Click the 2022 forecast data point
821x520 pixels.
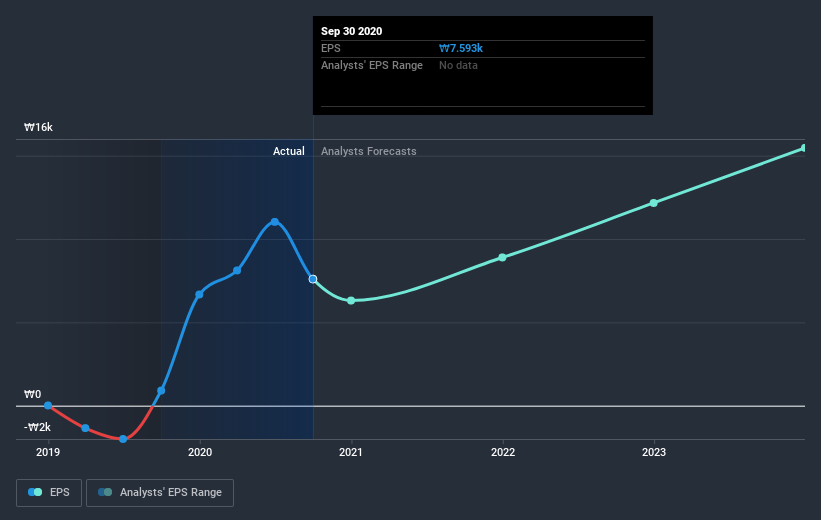pos(502,258)
